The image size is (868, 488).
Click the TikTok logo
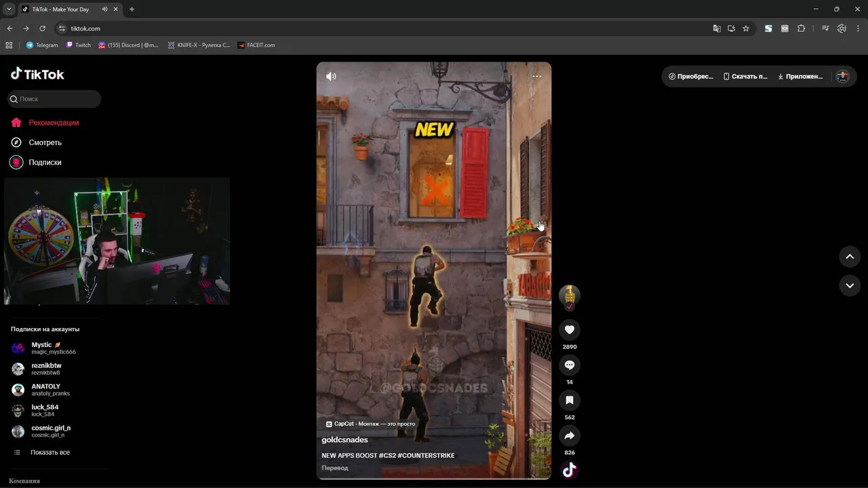tap(37, 74)
